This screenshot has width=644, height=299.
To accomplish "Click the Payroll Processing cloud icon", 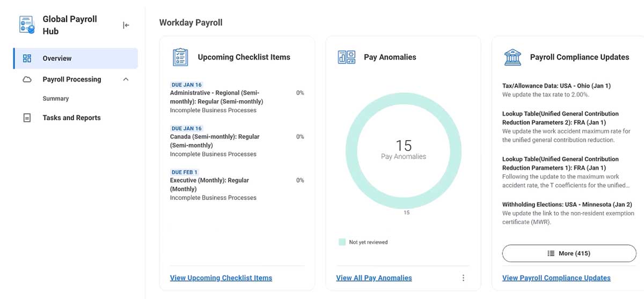I will coord(27,79).
